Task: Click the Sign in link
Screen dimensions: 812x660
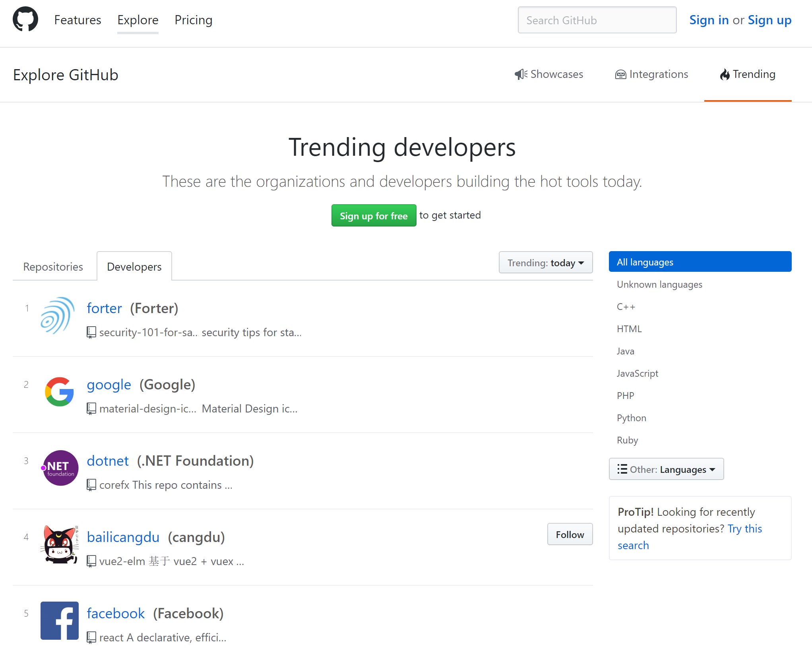Action: click(709, 20)
